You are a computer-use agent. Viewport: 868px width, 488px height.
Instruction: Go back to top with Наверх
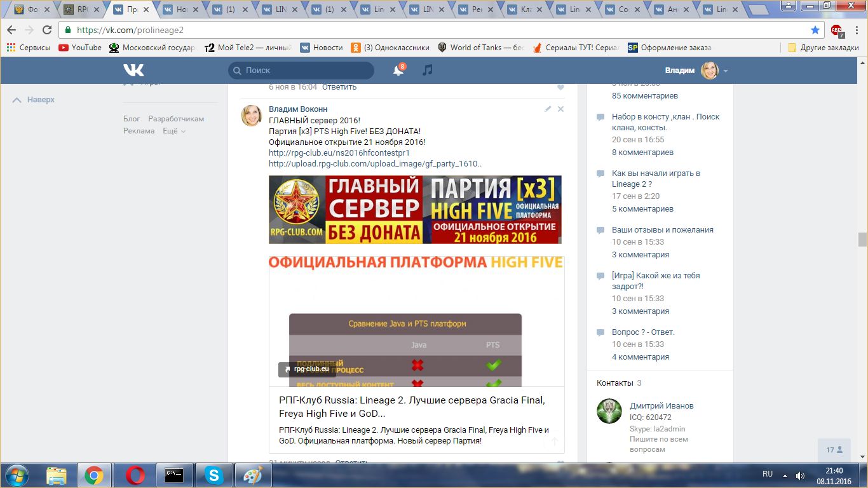pos(34,100)
